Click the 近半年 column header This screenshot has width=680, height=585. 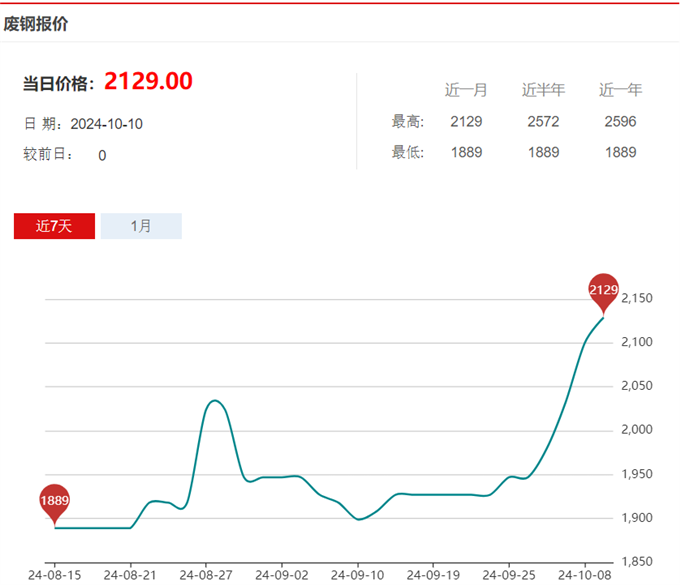[x=543, y=90]
